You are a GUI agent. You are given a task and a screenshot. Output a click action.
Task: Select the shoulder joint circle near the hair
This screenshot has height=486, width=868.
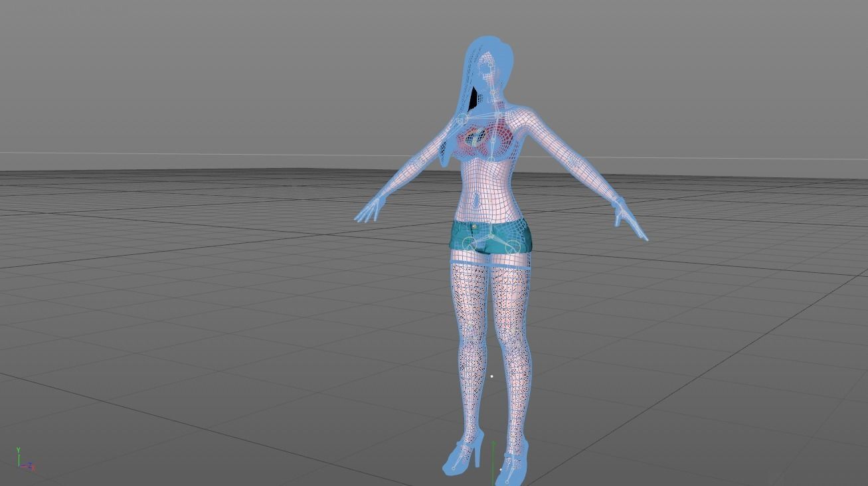(x=463, y=120)
